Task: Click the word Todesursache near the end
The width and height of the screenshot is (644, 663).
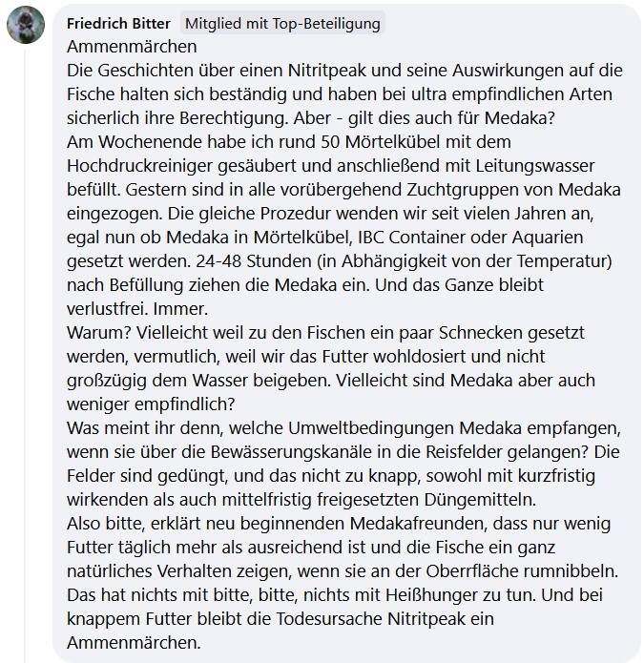Action: [x=329, y=619]
